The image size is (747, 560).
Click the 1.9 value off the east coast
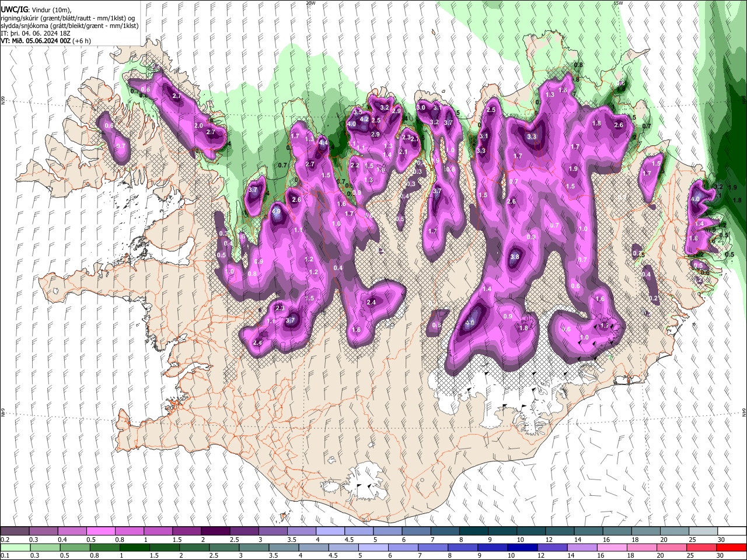tap(733, 187)
